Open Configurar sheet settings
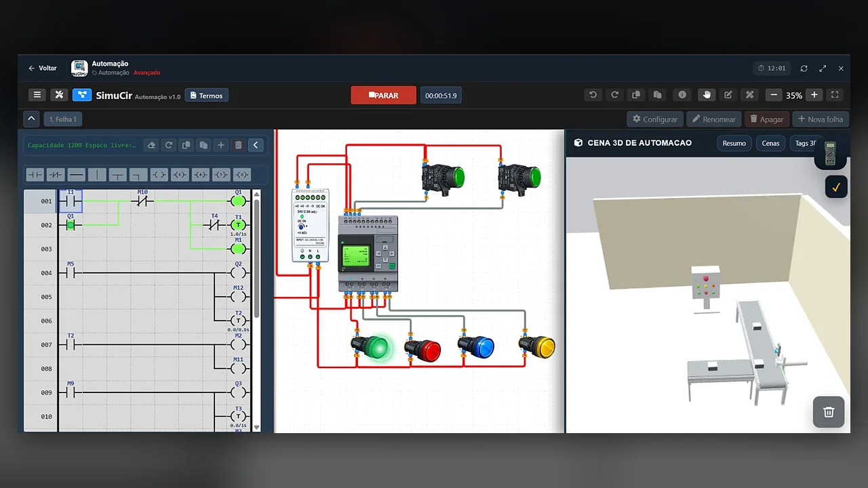Viewport: 868px width, 488px height. click(655, 119)
